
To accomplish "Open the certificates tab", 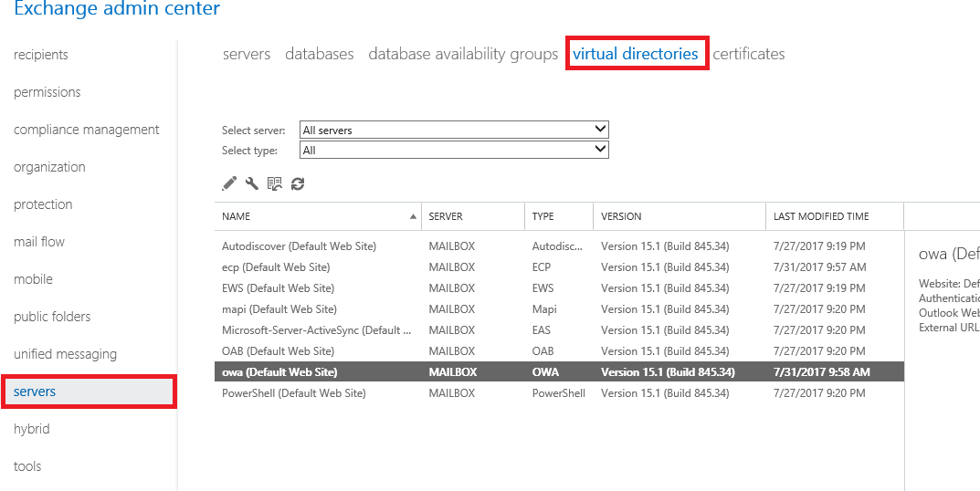I will [749, 54].
